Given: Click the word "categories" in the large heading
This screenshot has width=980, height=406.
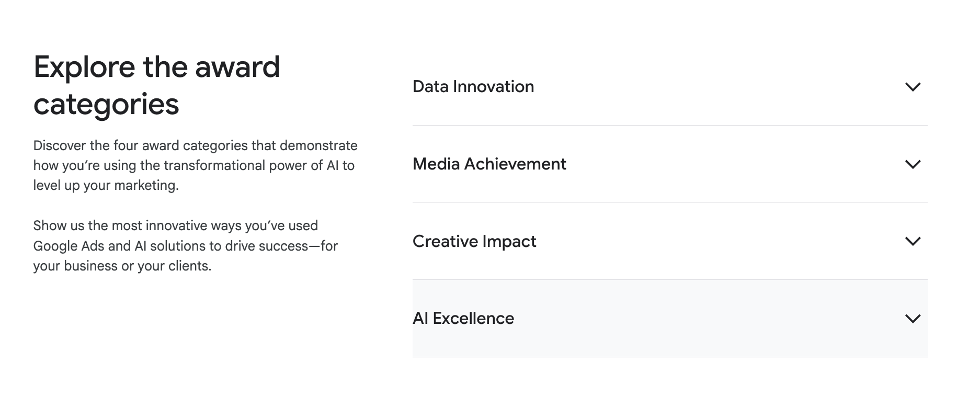Looking at the screenshot, I should tap(106, 104).
